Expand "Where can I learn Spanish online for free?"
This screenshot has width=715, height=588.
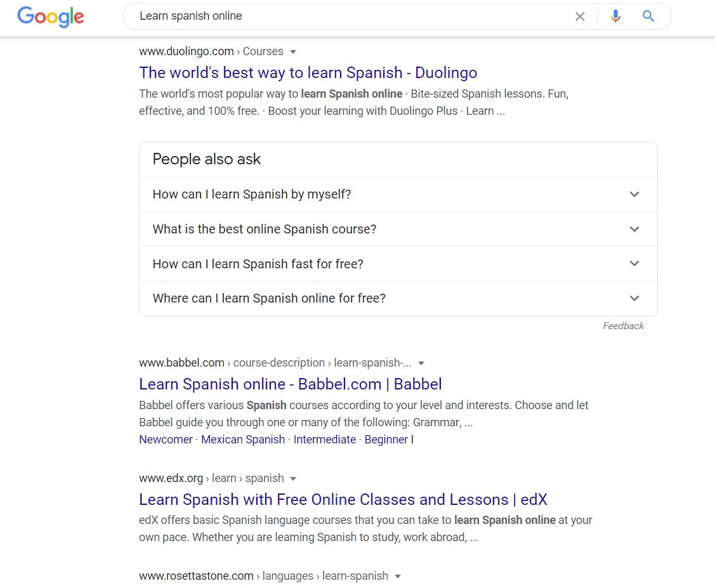(398, 299)
